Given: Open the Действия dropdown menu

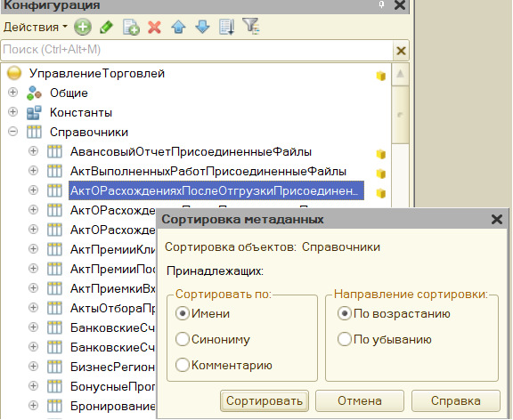Looking at the screenshot, I should [x=35, y=27].
